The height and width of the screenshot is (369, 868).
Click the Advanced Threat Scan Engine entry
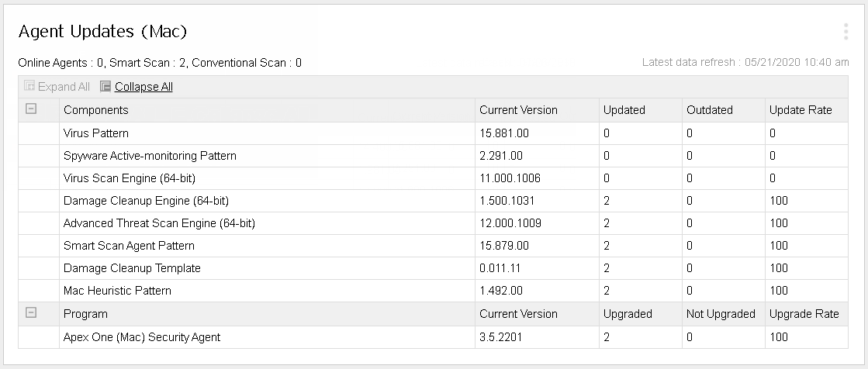pos(159,223)
